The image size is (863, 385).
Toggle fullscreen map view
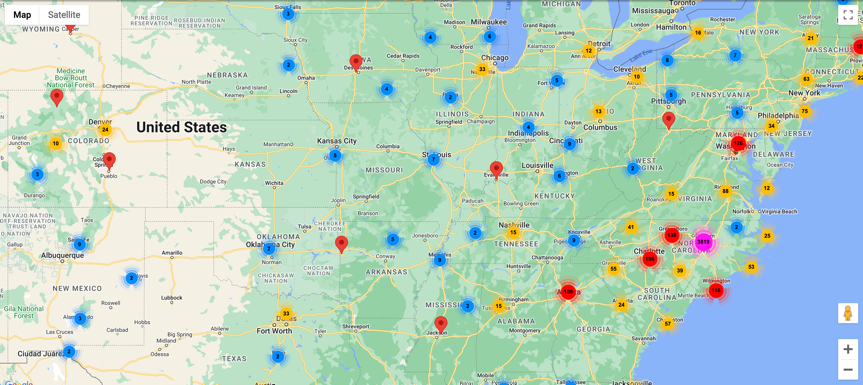click(x=848, y=15)
